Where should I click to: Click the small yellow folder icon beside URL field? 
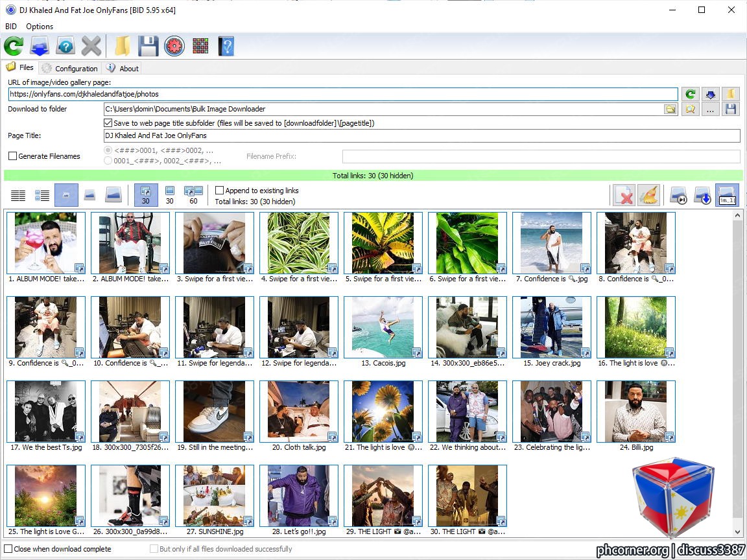730,94
